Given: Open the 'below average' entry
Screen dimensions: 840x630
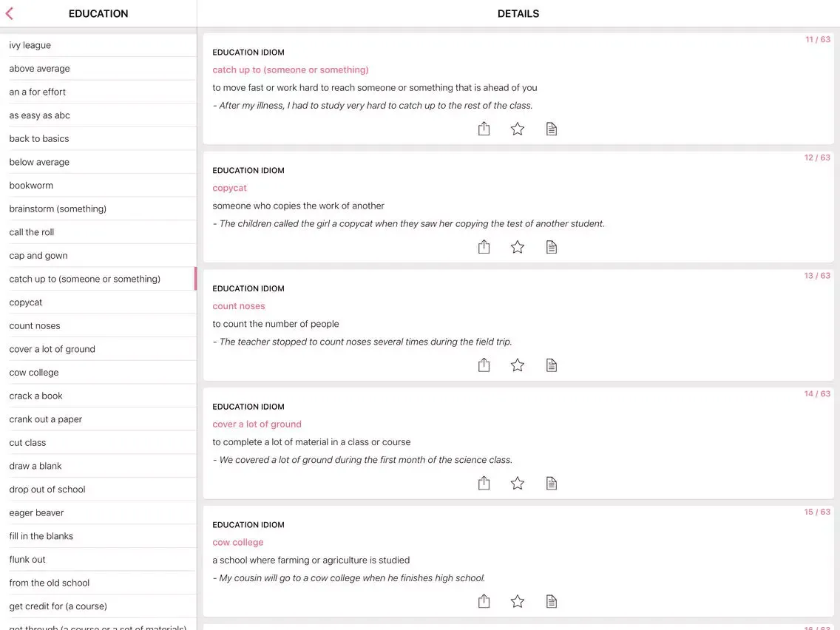Looking at the screenshot, I should tap(98, 162).
